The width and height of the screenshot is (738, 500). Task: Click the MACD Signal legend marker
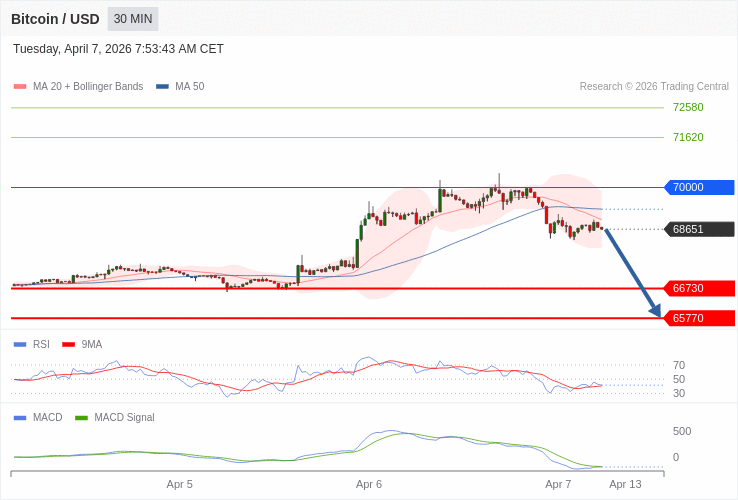coord(81,417)
